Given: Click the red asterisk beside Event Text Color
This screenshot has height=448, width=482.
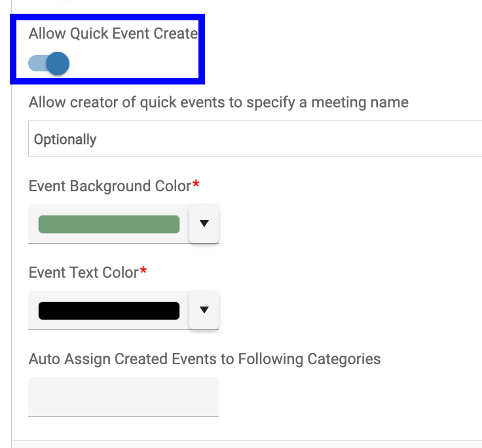Looking at the screenshot, I should [x=143, y=271].
